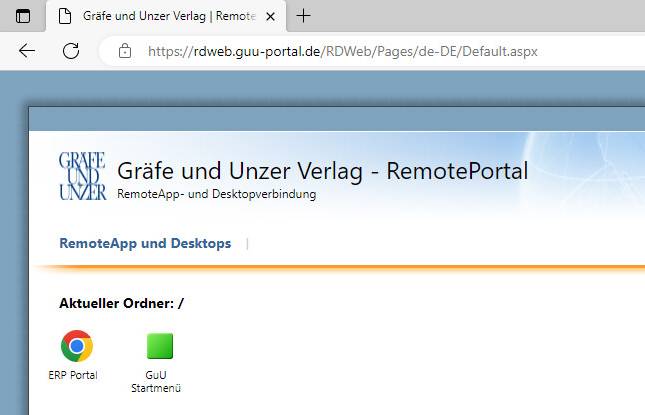
Task: Close the Gräfe und Unzer Verlag tab
Action: (270, 16)
